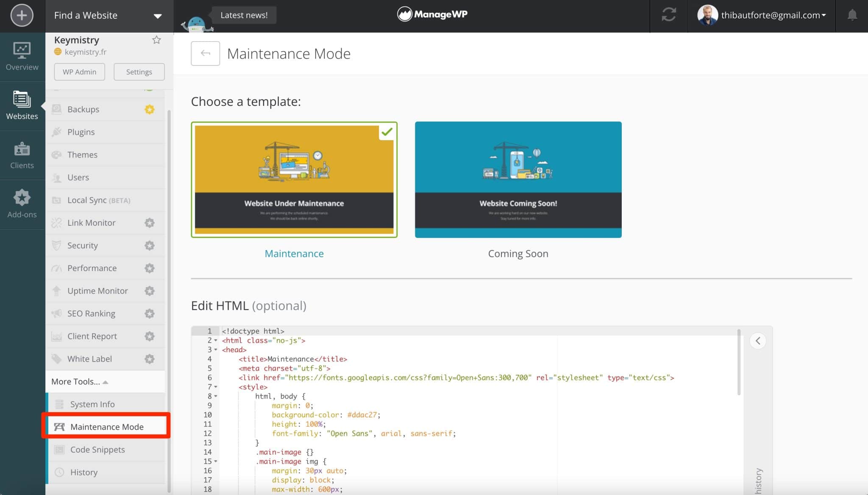Click the Coming Soon template label
The height and width of the screenshot is (495, 868).
coord(518,254)
